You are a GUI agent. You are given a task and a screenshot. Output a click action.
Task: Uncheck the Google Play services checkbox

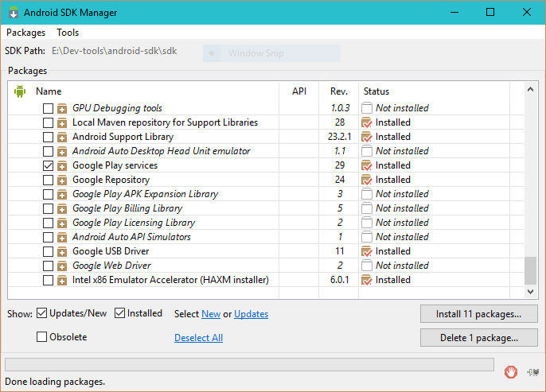[49, 165]
